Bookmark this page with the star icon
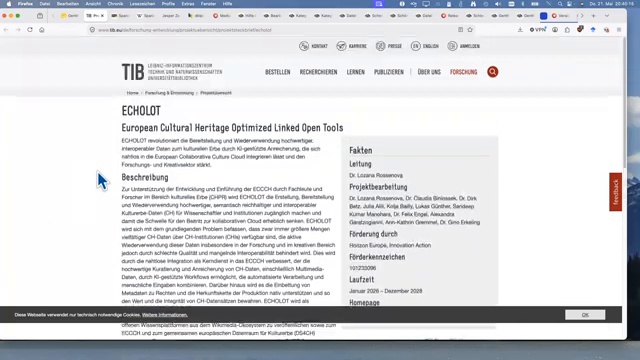640x360 pixels. [x=470, y=30]
